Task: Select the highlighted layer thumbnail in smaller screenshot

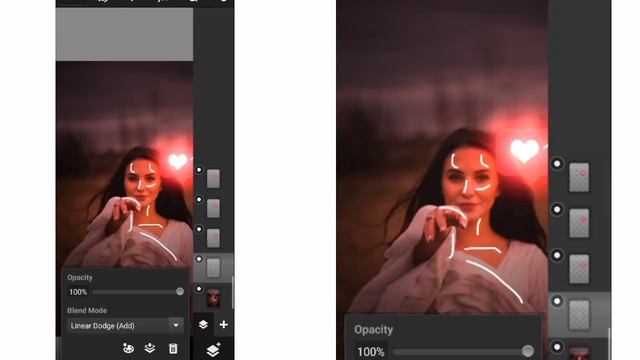Action: coord(213,268)
